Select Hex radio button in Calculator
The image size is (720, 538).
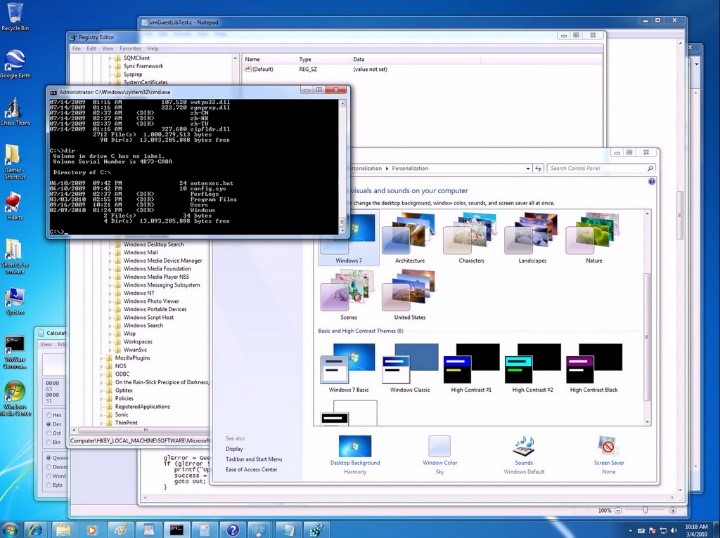click(x=49, y=415)
